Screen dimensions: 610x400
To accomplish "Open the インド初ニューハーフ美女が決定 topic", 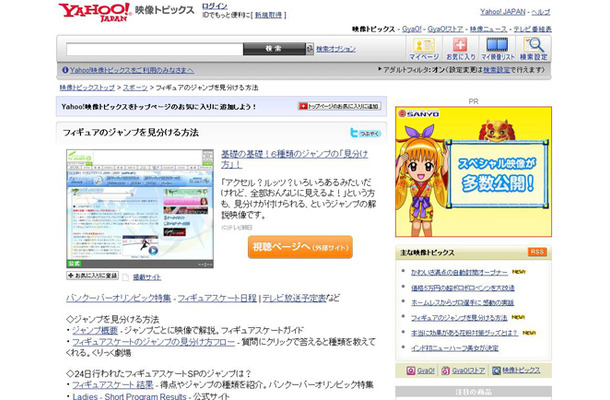I will (455, 348).
